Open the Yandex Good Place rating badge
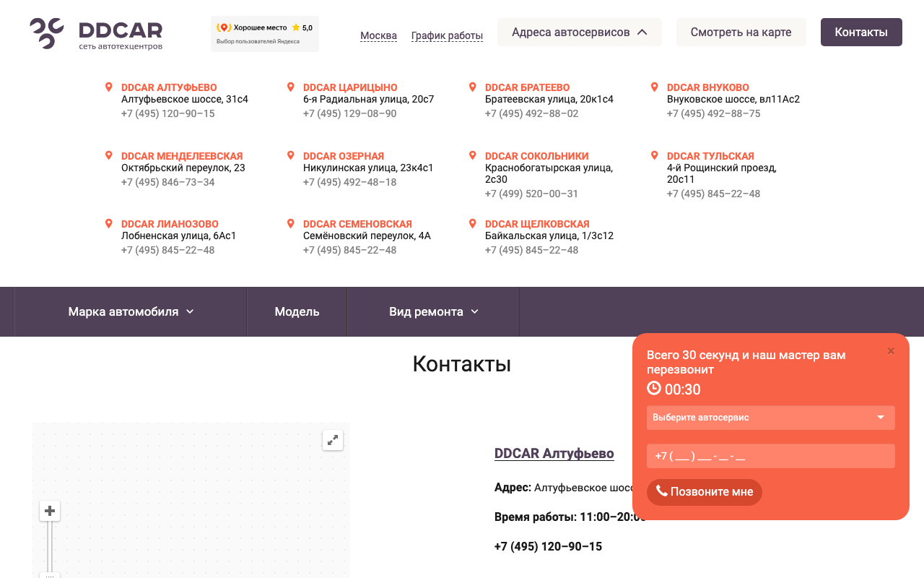924x578 pixels. pos(265,34)
